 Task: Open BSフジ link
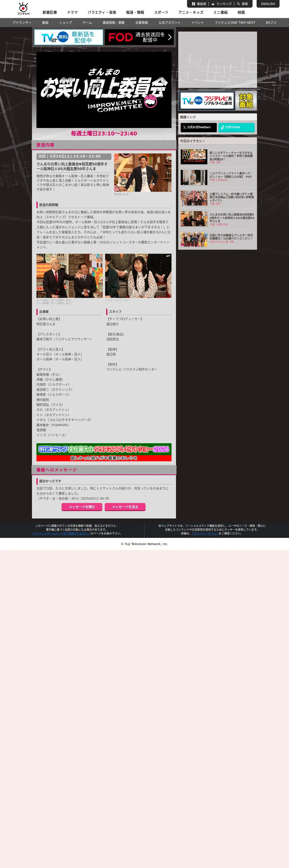271,23
